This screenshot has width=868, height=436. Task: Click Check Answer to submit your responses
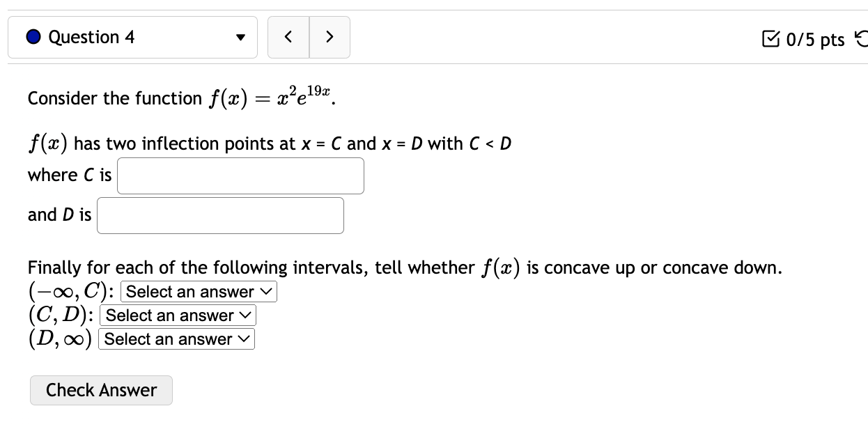tap(101, 390)
